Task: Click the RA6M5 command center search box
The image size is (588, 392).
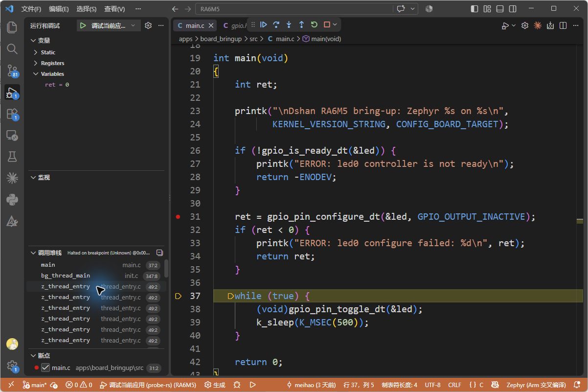Action: coord(295,9)
